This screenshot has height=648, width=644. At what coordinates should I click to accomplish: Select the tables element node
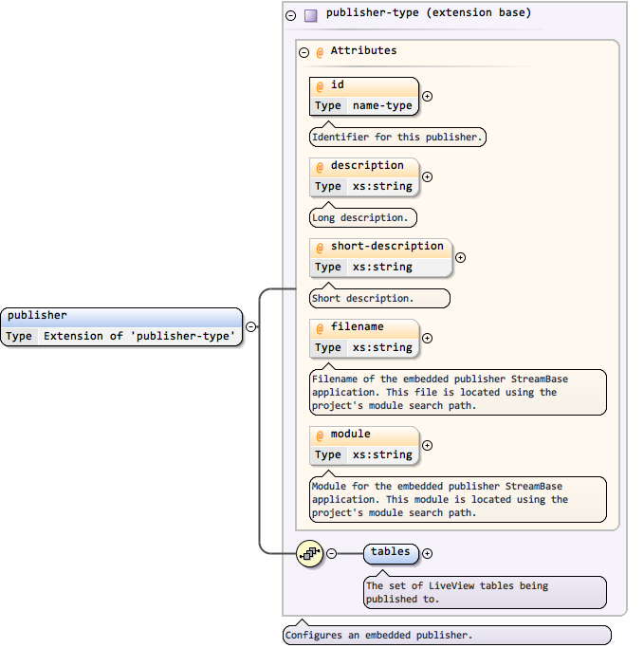(x=391, y=552)
